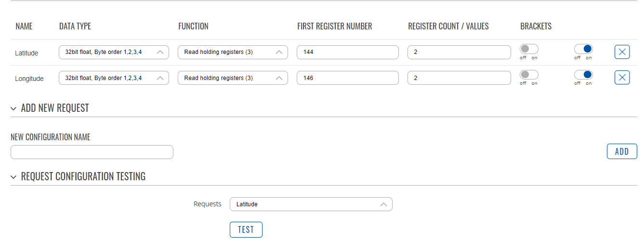The width and height of the screenshot is (644, 241).
Task: Disable the Longitude request enable switch
Action: click(583, 75)
